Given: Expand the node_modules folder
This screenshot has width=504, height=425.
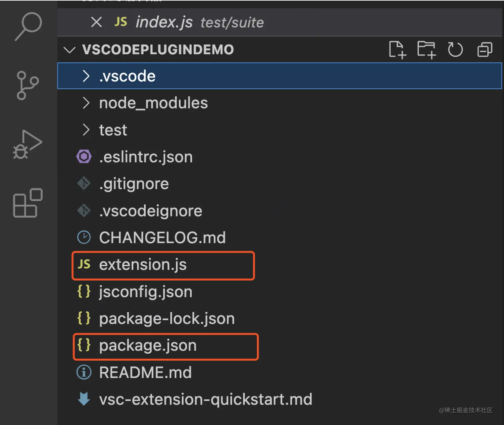Looking at the screenshot, I should (x=153, y=103).
